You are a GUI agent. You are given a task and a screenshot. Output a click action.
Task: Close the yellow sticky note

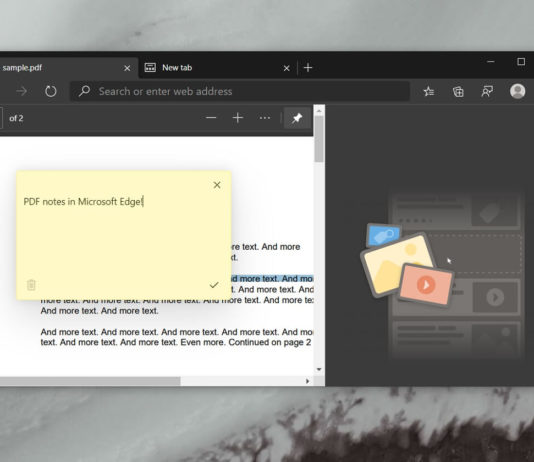217,185
